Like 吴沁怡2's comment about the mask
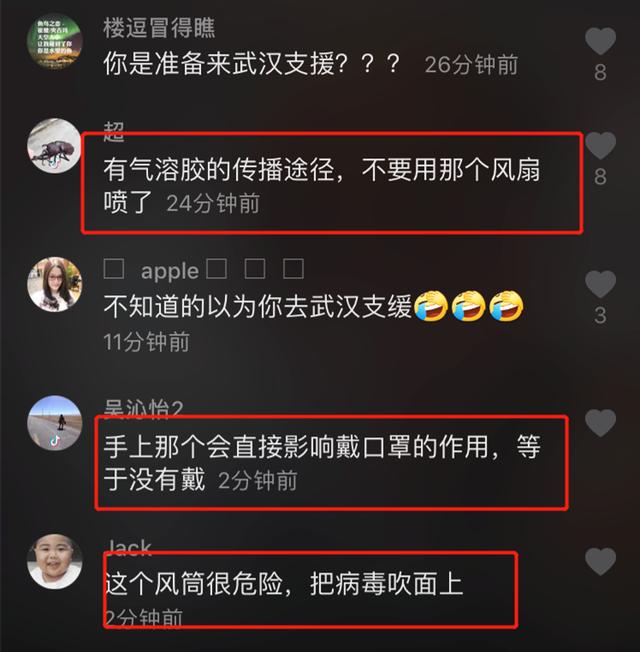640x652 pixels. coord(600,422)
